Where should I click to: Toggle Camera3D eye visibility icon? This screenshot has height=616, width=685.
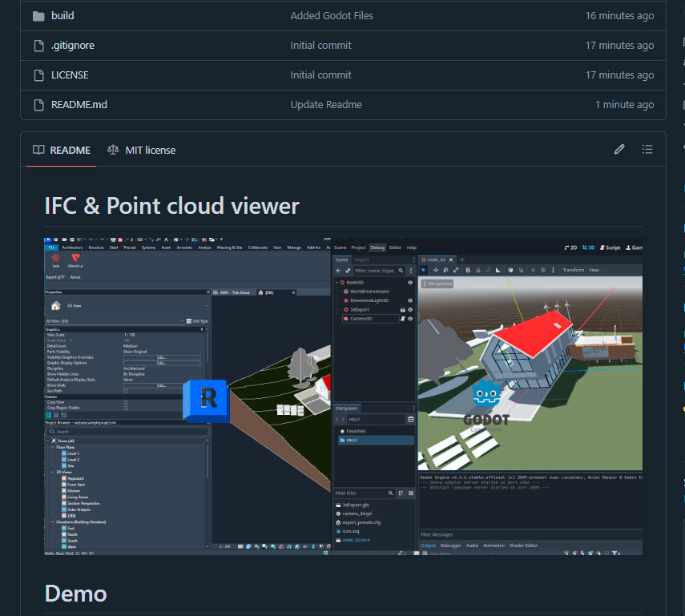tap(410, 319)
